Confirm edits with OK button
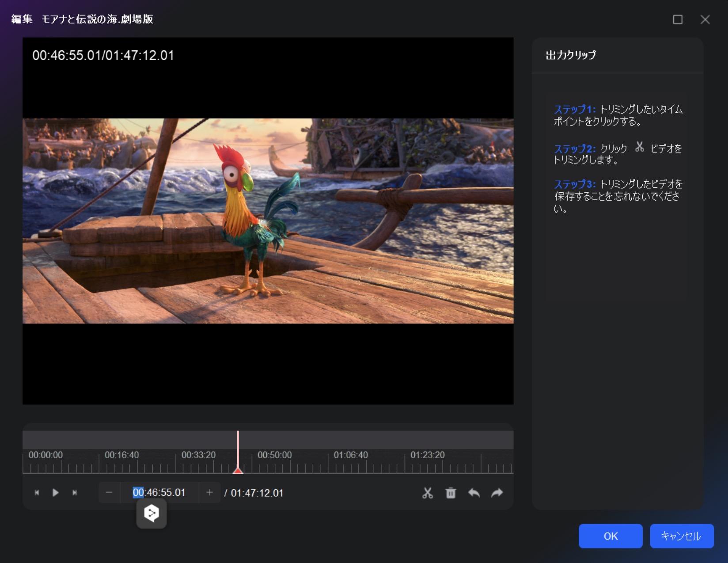Viewport: 728px width, 563px height. (x=610, y=536)
